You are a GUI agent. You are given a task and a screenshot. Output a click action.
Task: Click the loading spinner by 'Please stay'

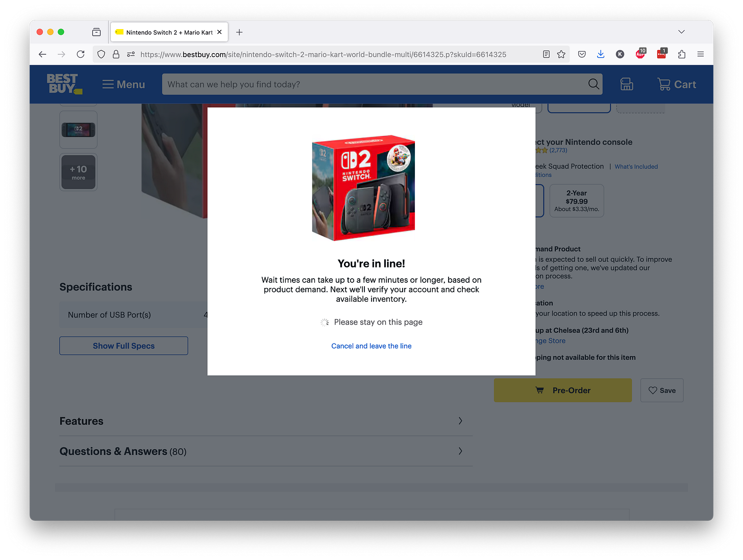click(325, 322)
